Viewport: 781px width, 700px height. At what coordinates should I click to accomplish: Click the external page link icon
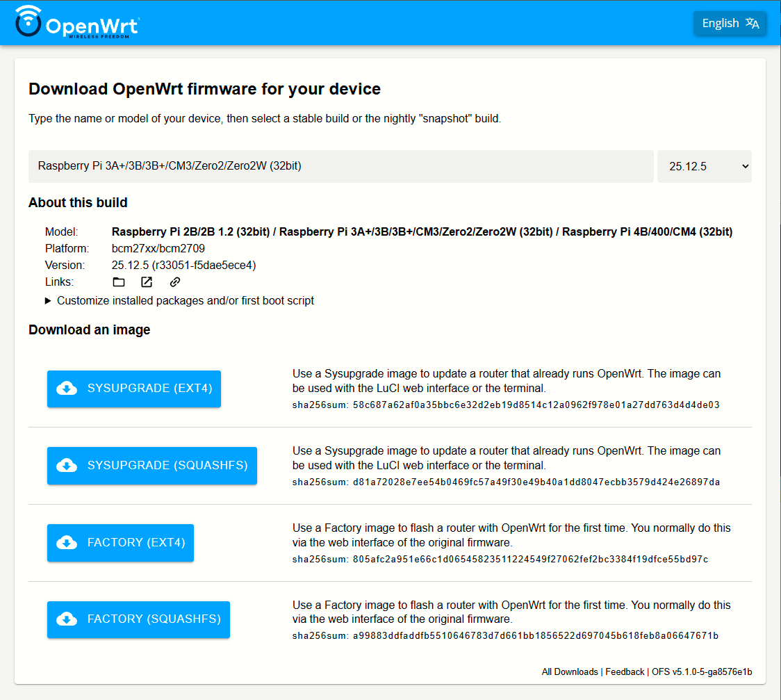pos(147,282)
